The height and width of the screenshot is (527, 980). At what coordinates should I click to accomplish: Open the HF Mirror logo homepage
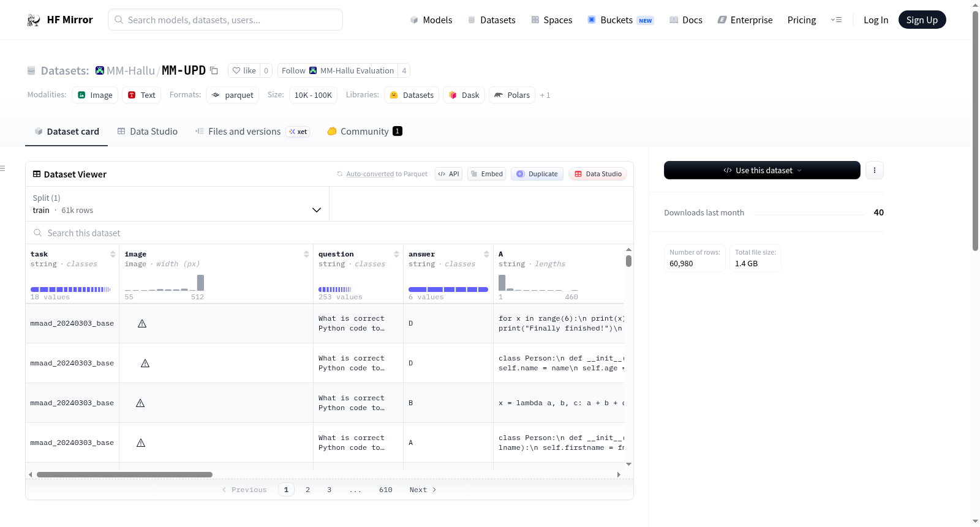point(60,20)
